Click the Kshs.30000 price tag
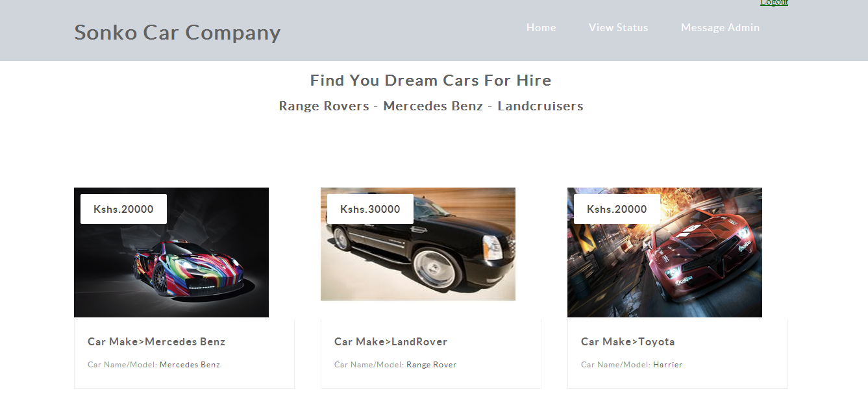 coord(370,209)
